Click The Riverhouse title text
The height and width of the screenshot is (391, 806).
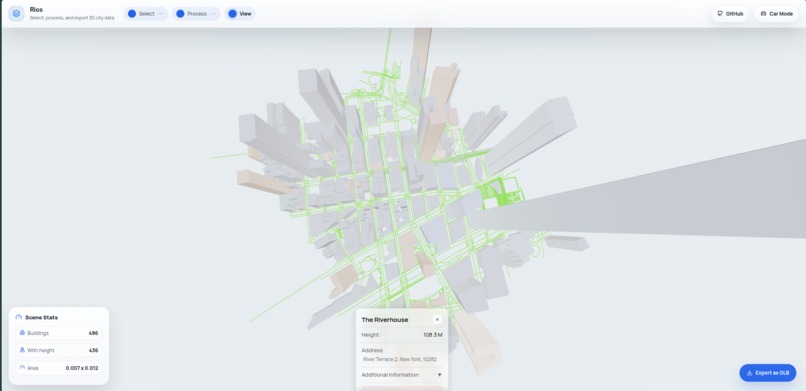(x=384, y=320)
